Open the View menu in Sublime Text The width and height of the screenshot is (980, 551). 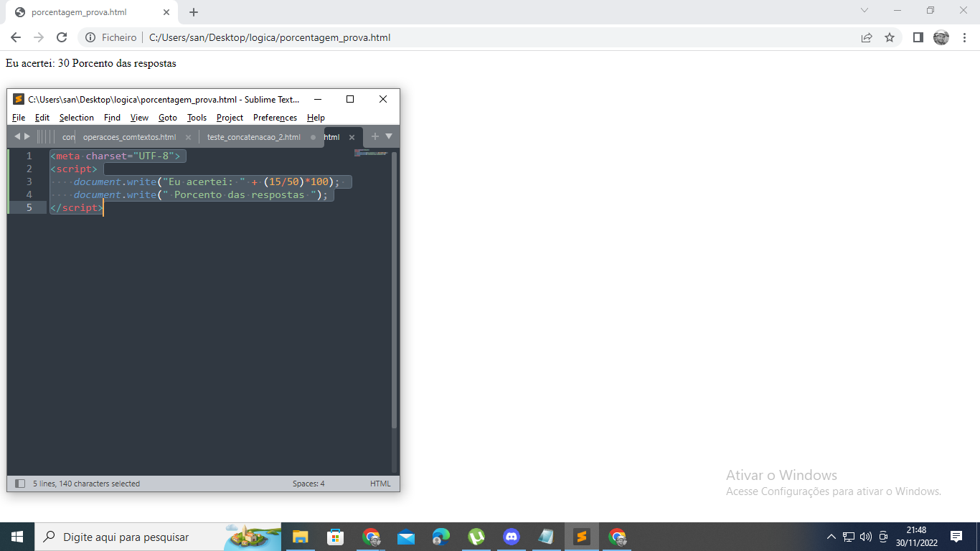click(139, 118)
